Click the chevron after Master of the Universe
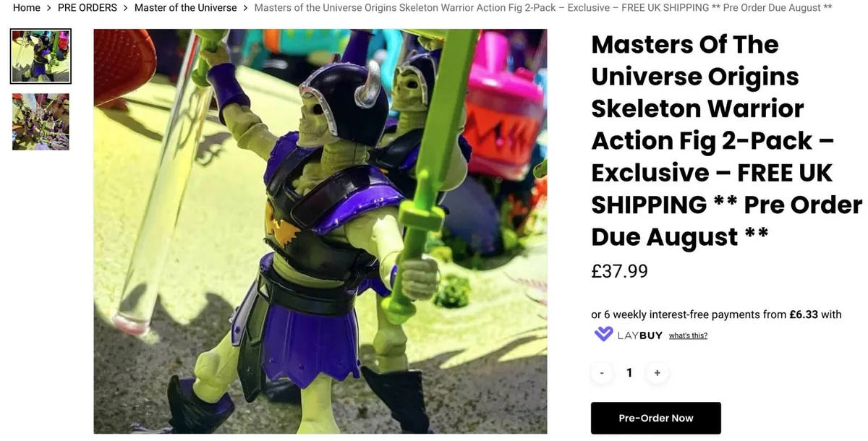Viewport: 868px width, 441px height. (246, 8)
